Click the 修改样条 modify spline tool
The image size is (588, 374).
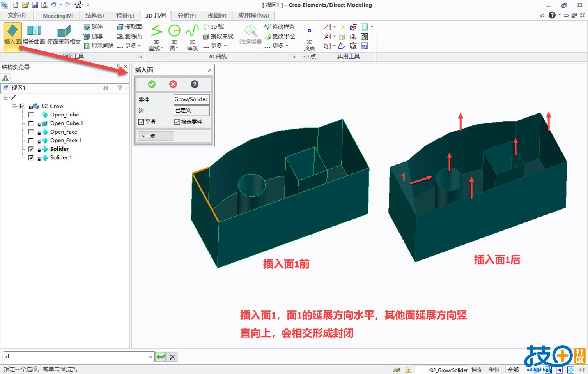[280, 27]
